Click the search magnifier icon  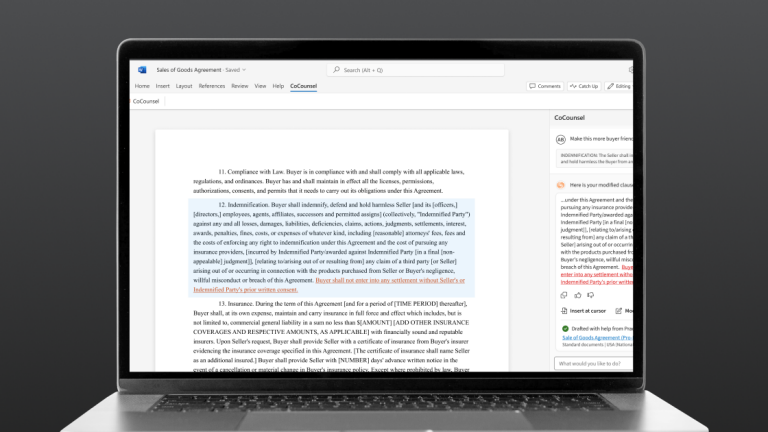(x=337, y=70)
